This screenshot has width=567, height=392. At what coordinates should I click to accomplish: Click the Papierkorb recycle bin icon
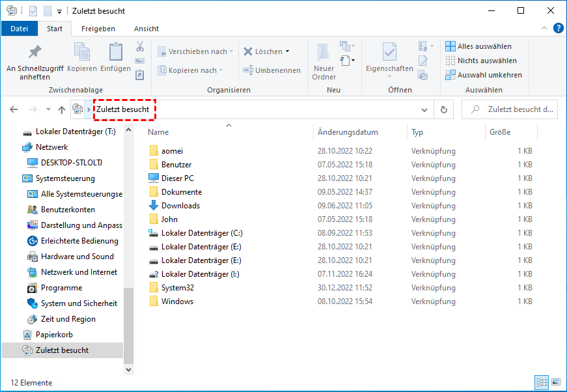point(27,335)
